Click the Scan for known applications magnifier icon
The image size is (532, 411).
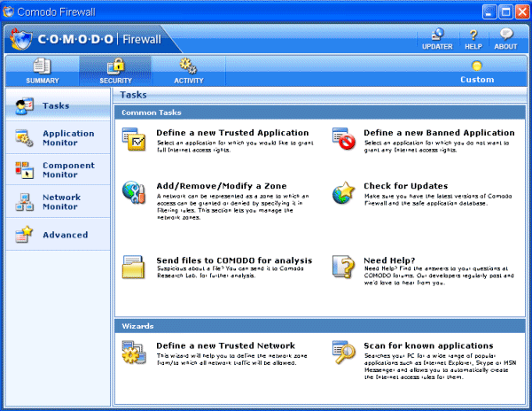(344, 352)
